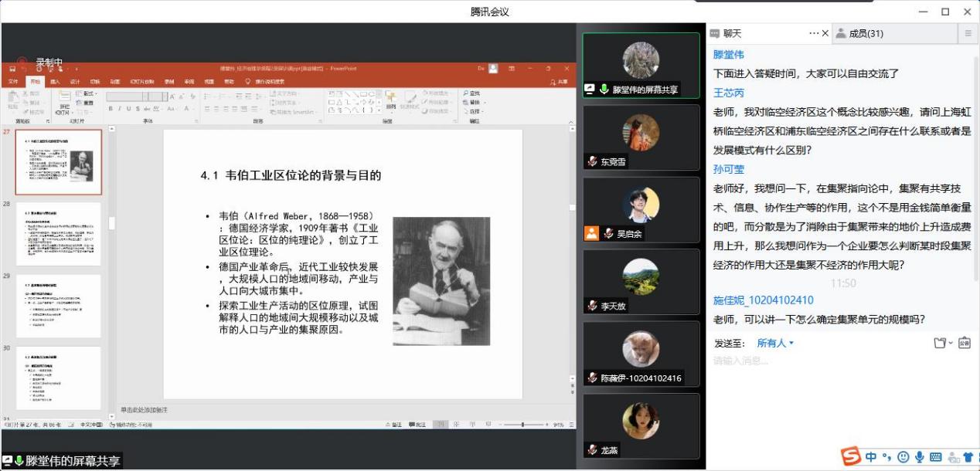Expand the 所有人 recipient dropdown
The width and height of the screenshot is (980, 471).
(775, 343)
